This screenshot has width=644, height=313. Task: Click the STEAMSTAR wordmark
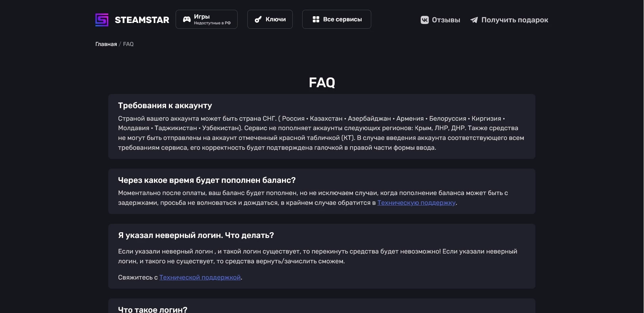(142, 20)
